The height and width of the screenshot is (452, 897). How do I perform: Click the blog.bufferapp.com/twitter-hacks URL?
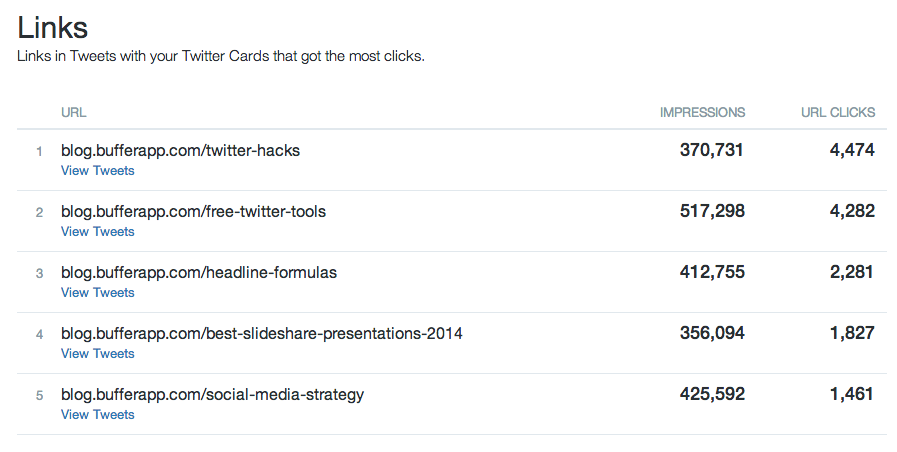pyautogui.click(x=180, y=150)
